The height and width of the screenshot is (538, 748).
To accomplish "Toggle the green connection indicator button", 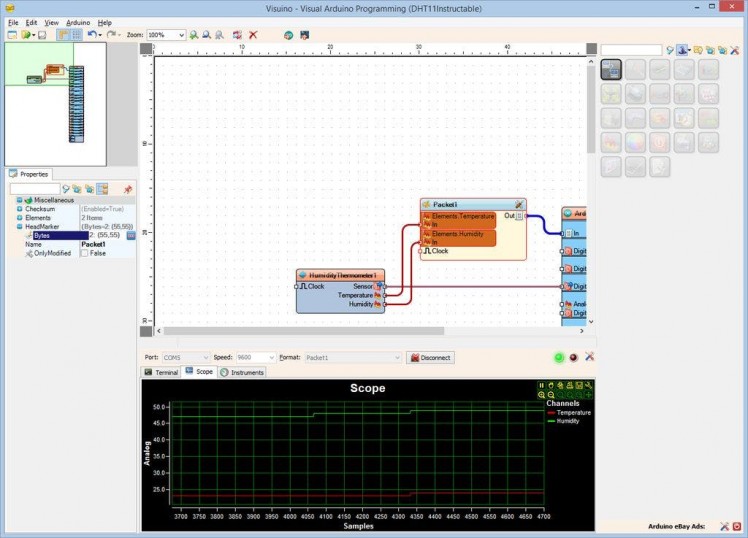I will (x=558, y=357).
